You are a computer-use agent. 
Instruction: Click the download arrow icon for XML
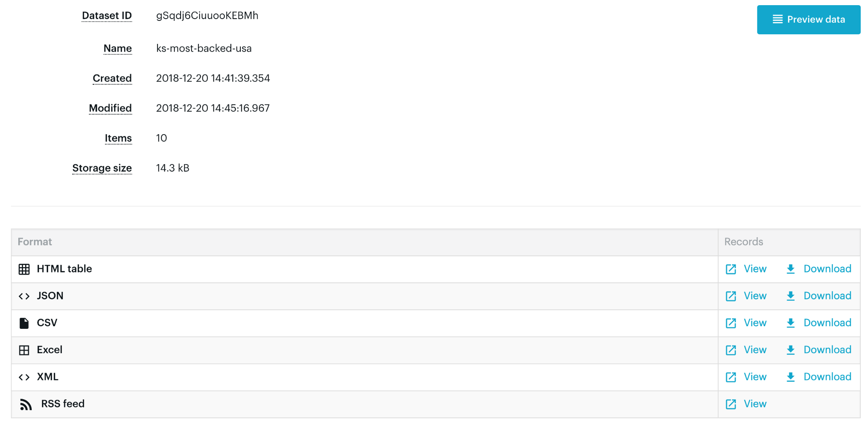tap(791, 377)
